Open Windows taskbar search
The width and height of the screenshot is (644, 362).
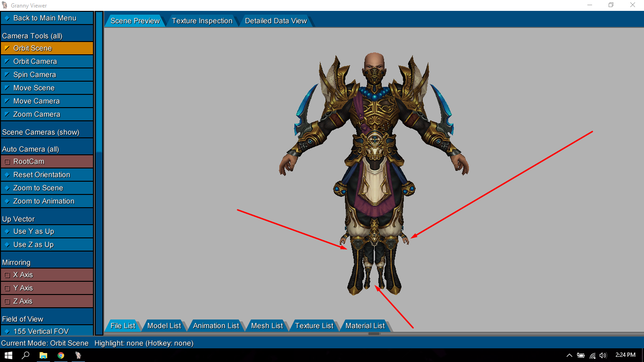[x=26, y=355]
